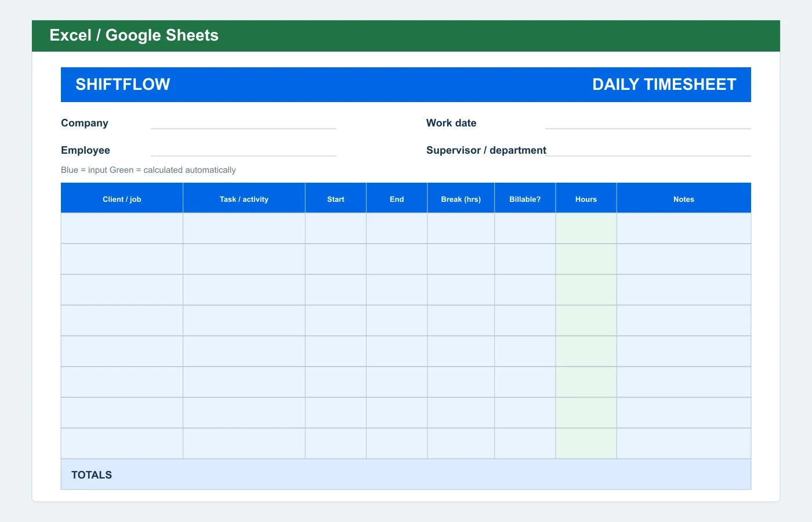Select the "Task / activity" column header
Screen dimensions: 812x522
point(244,198)
